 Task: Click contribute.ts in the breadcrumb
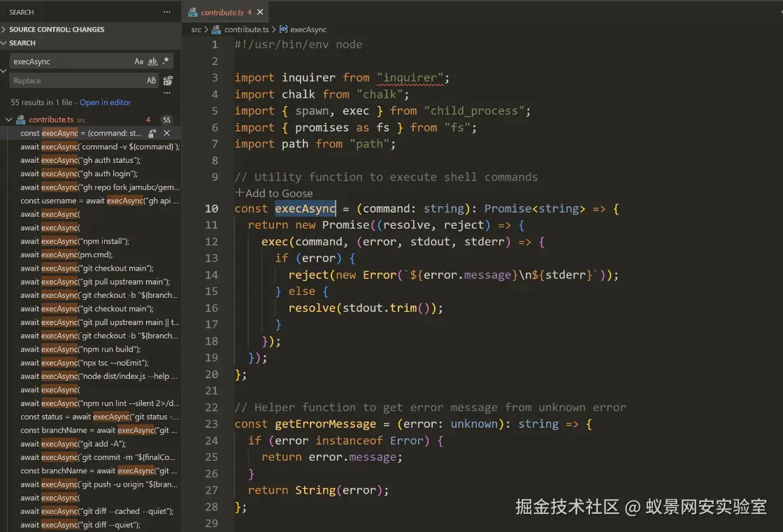(x=246, y=29)
